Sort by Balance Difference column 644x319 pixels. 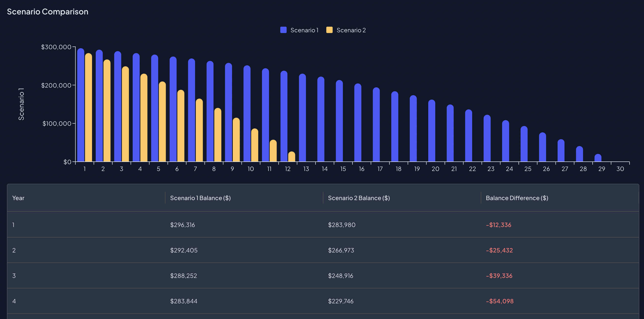pos(516,198)
